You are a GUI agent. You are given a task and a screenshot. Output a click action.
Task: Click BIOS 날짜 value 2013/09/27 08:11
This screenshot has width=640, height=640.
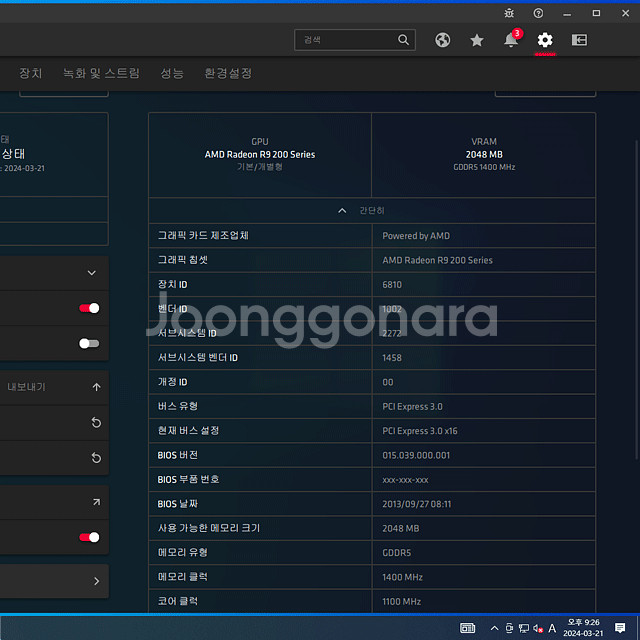[x=417, y=504]
